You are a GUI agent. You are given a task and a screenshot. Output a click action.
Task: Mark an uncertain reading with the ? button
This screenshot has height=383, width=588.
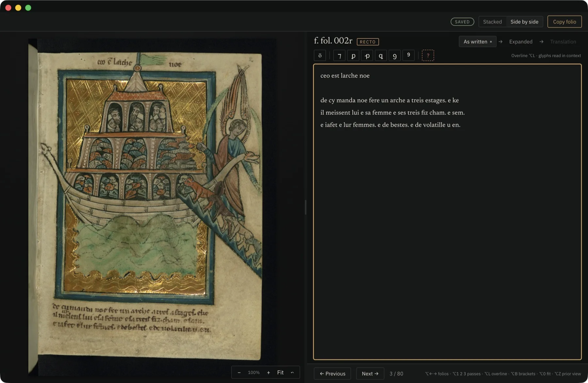(x=428, y=56)
